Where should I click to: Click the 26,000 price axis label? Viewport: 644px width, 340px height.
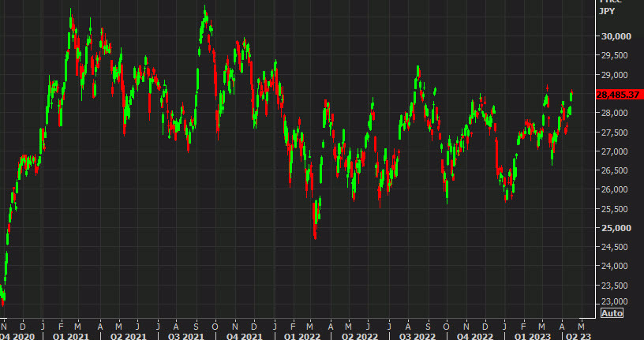[x=616, y=189]
